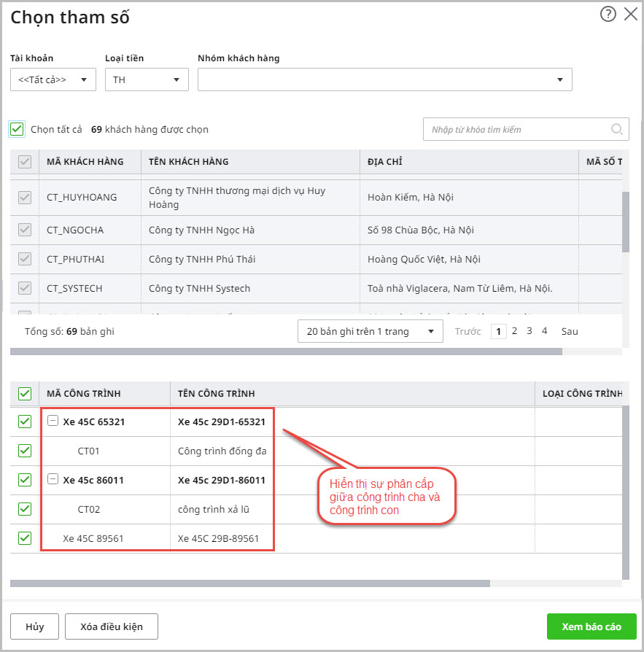Toggle the select-all checkbox in project table header
This screenshot has width=644, height=652.
coord(25,394)
